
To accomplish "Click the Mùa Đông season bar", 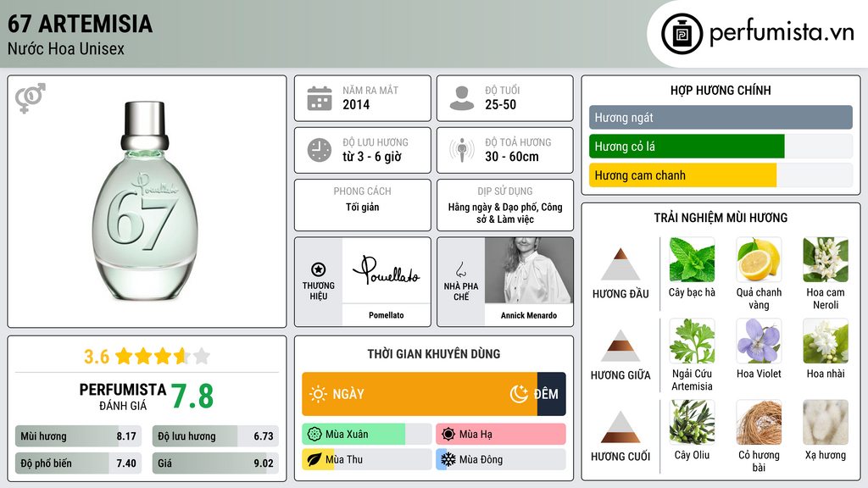I will point(501,459).
